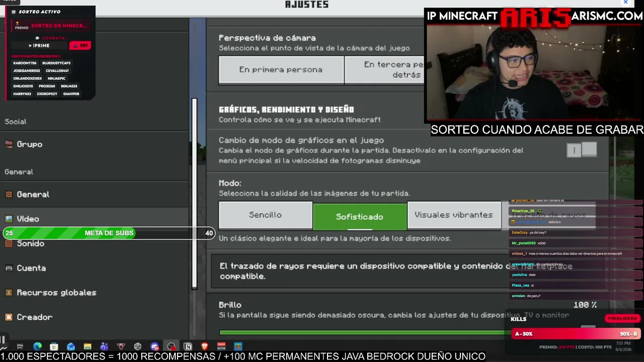Click the '100 %' brightness value

click(585, 305)
